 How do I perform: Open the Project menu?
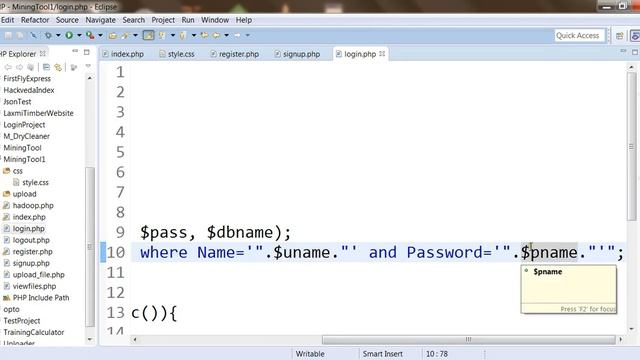tap(163, 20)
